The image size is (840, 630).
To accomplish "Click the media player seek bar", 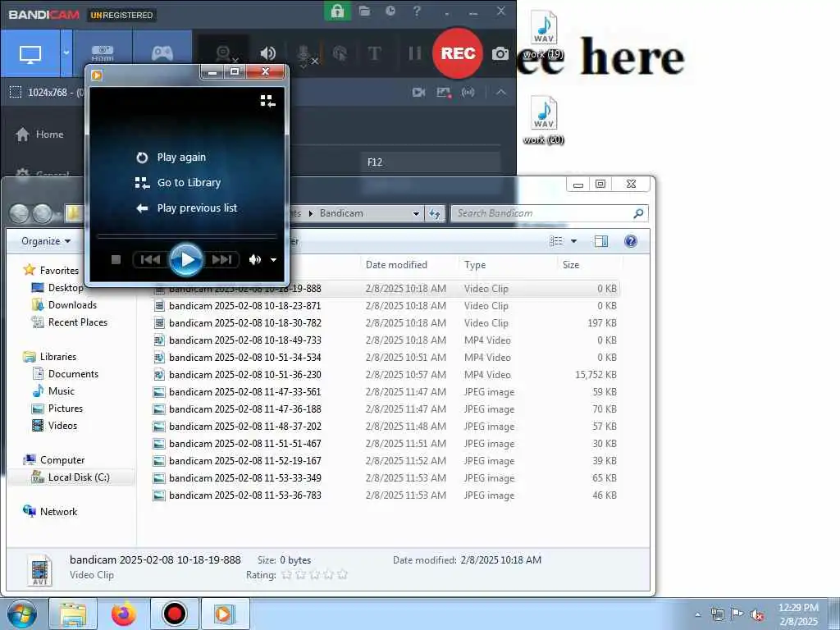I will pos(186,235).
